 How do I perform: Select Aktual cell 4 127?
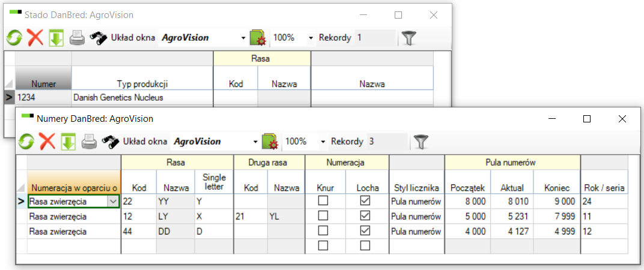coord(512,232)
